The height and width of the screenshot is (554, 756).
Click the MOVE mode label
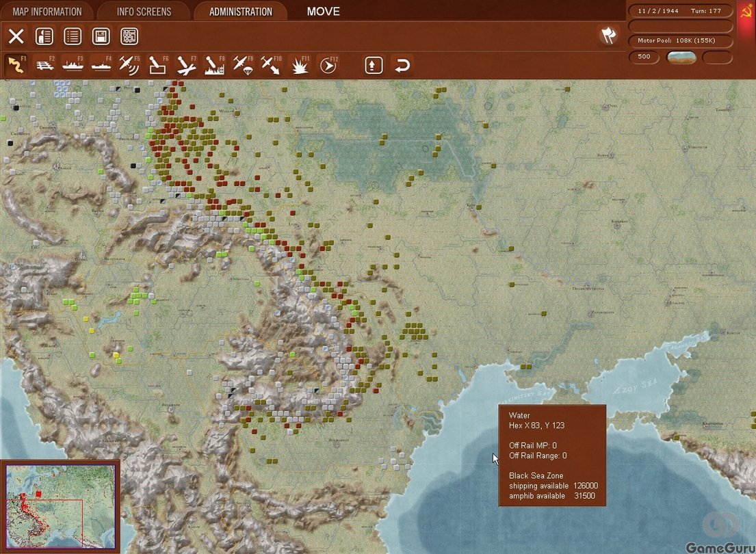click(x=324, y=12)
